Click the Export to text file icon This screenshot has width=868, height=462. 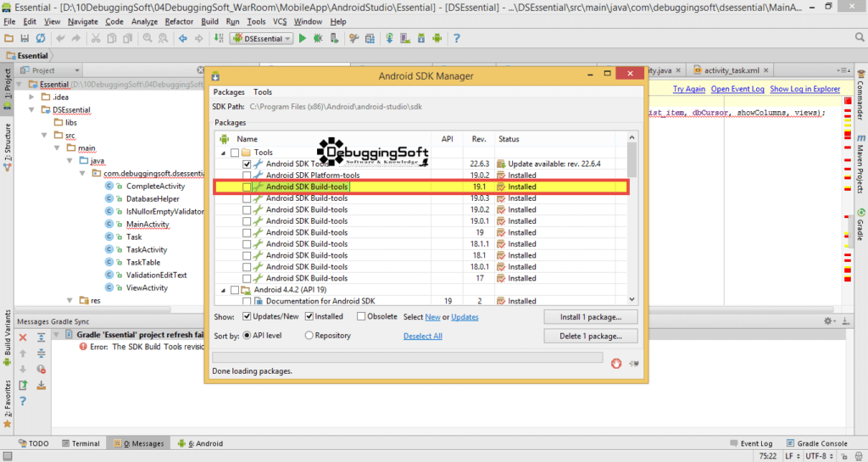click(x=23, y=385)
